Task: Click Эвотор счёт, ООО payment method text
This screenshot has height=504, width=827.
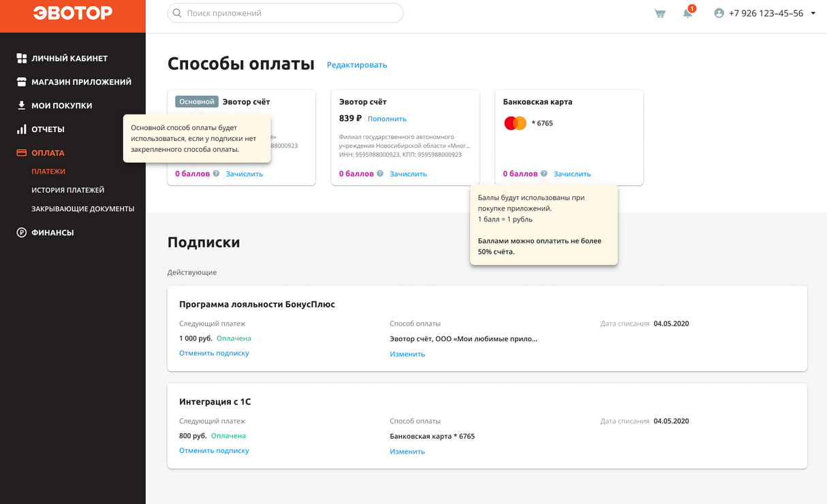Action: point(463,338)
